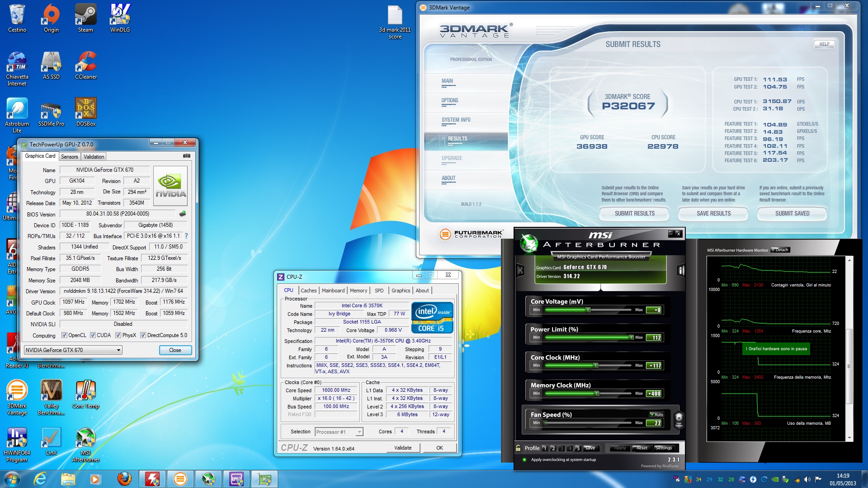This screenshot has width=868, height=488.
Task: Launch the Valley Benchmark desktop icon
Action: click(x=51, y=397)
